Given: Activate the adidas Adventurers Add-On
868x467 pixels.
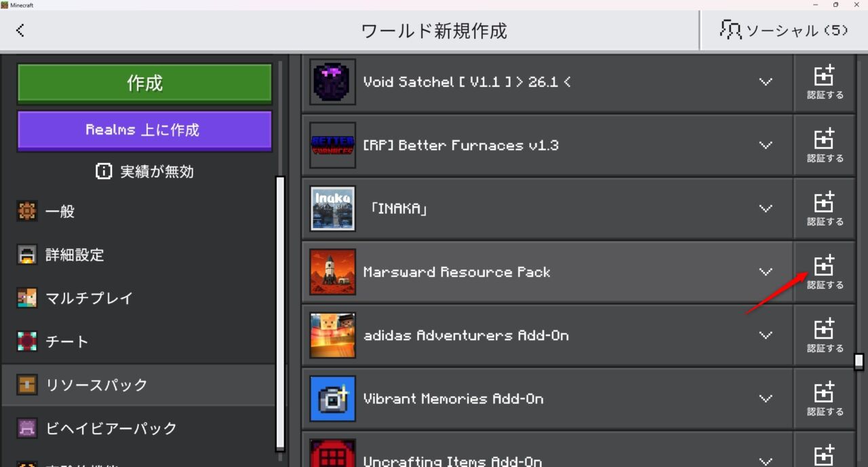Looking at the screenshot, I should [825, 335].
